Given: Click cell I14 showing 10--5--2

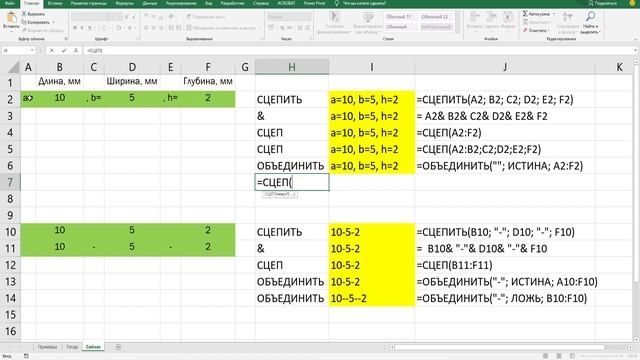Looking at the screenshot, I should 371,298.
